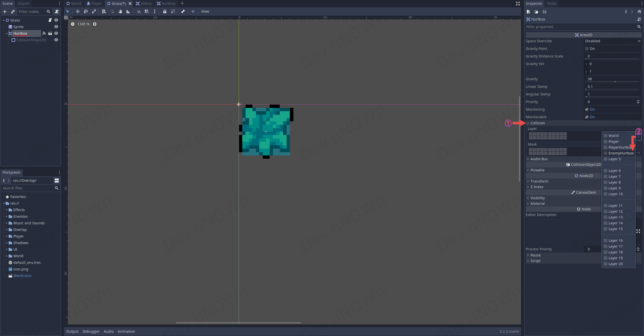
Task: Open the View menu button
Action: pos(205,11)
